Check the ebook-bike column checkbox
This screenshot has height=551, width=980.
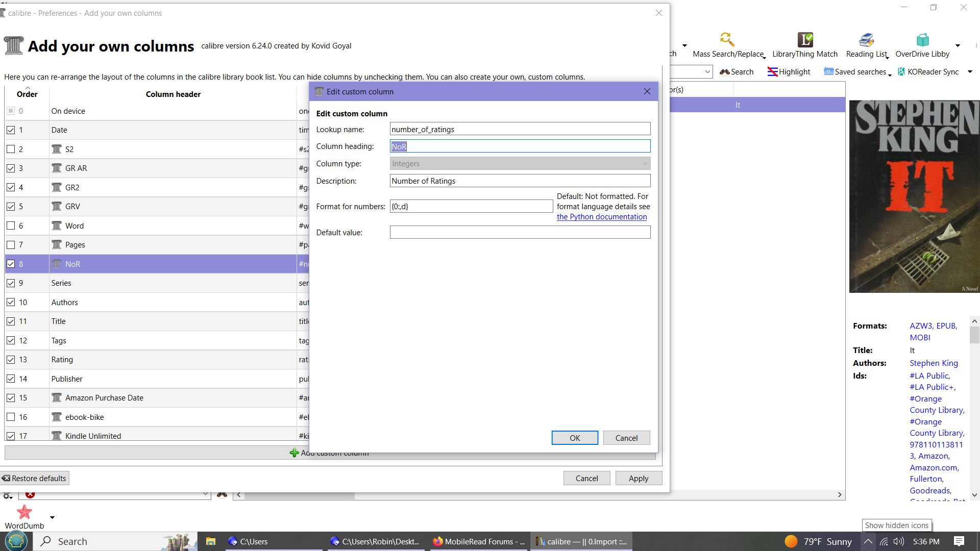pyautogui.click(x=11, y=417)
